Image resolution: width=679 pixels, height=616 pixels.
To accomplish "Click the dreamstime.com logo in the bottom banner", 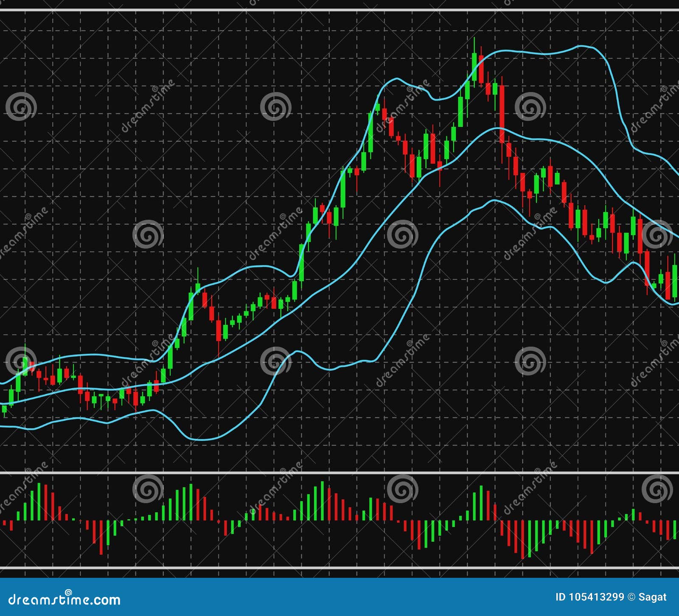I will tap(65, 598).
